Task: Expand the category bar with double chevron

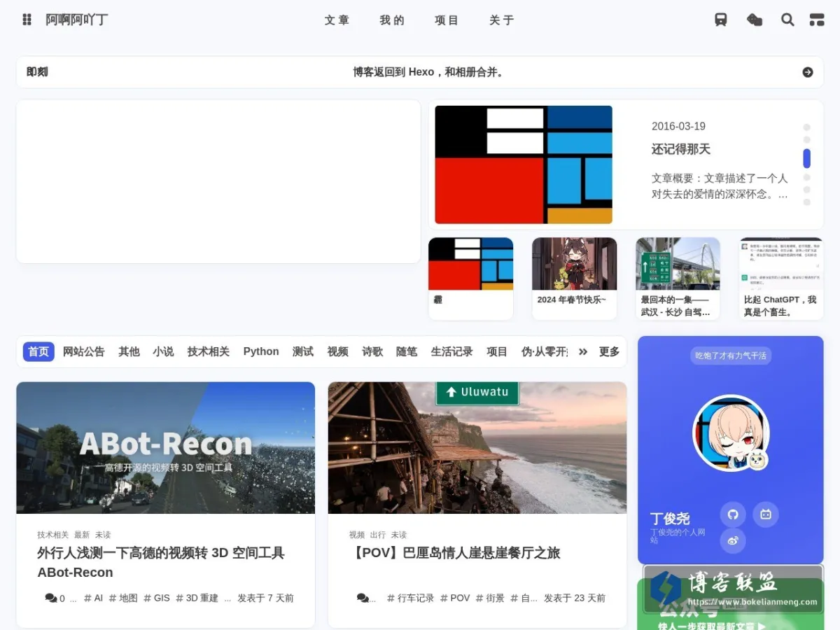Action: point(583,351)
